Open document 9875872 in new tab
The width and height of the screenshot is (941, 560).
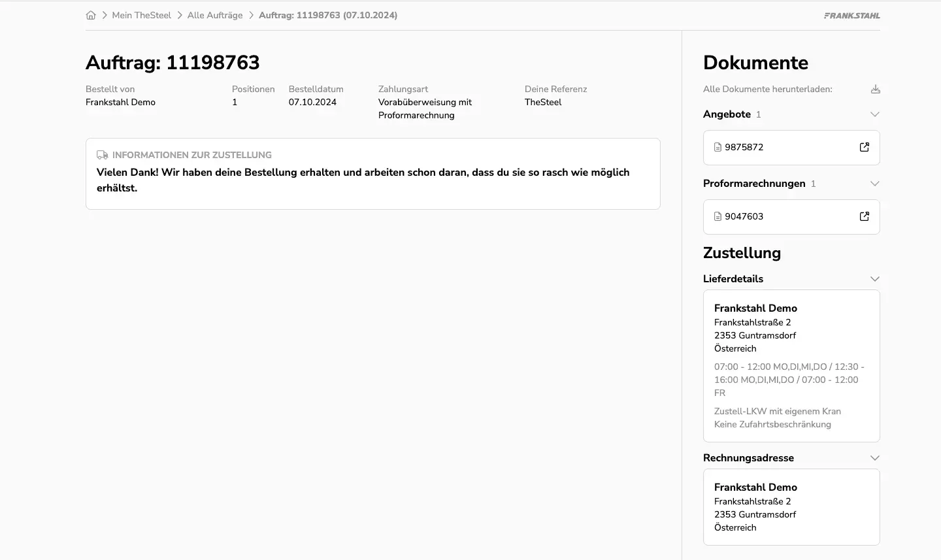point(865,147)
